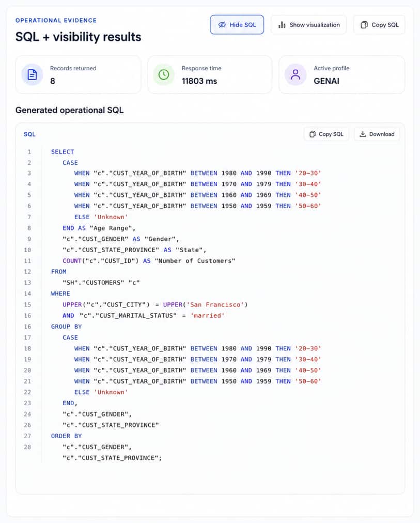Click the download arrow icon

[363, 134]
